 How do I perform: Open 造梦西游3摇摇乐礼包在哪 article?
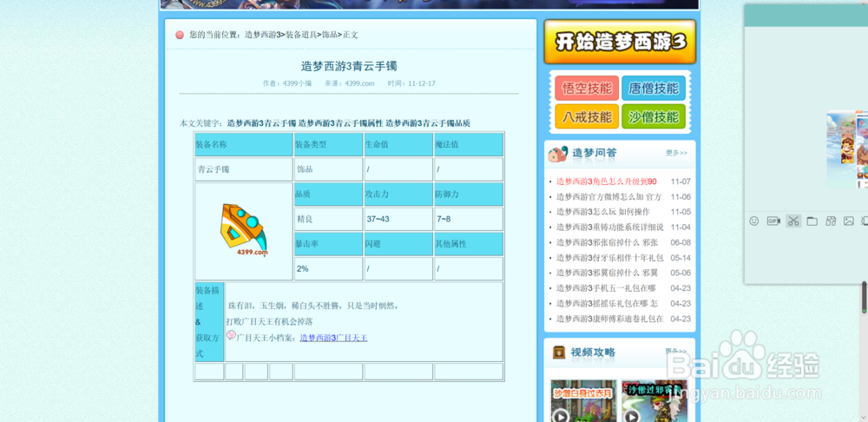pyautogui.click(x=607, y=304)
